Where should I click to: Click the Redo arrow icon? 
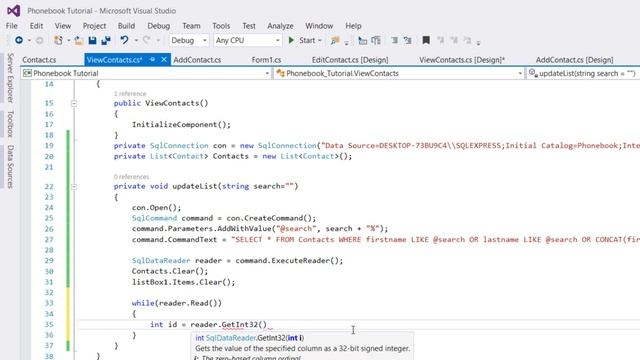pos(147,40)
